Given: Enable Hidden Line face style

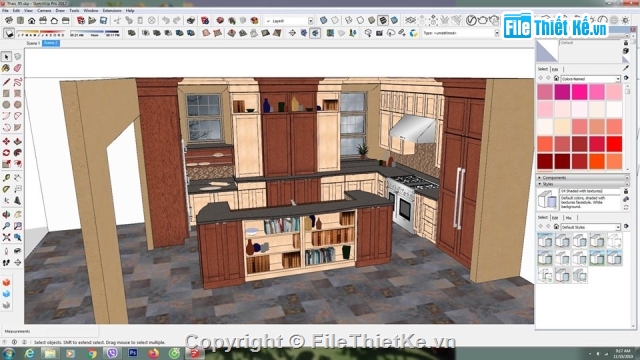Looking at the screenshot, I should click(360, 20).
